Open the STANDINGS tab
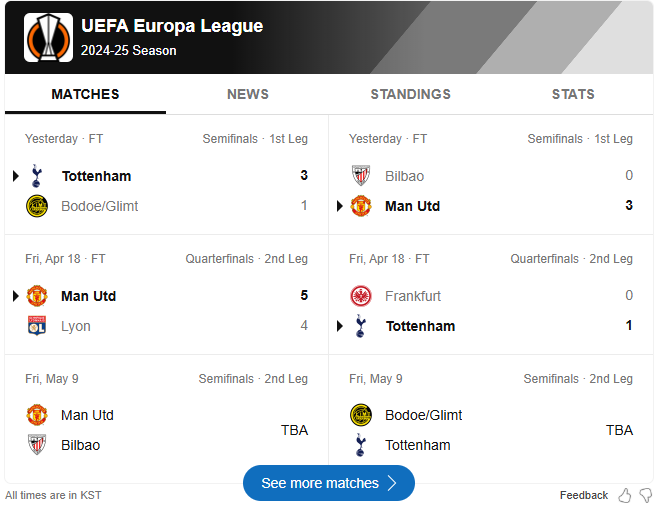The width and height of the screenshot is (666, 514). coord(410,94)
